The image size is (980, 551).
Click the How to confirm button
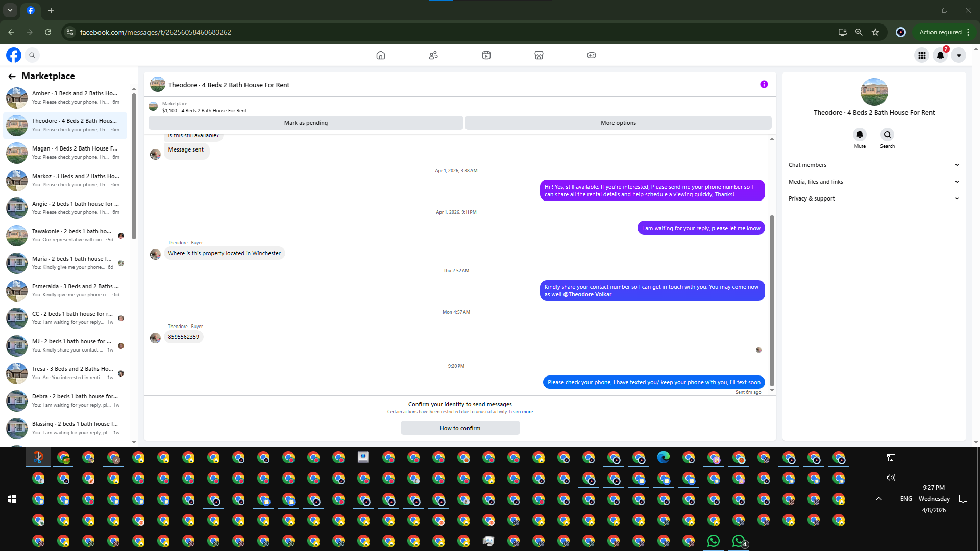pyautogui.click(x=460, y=428)
